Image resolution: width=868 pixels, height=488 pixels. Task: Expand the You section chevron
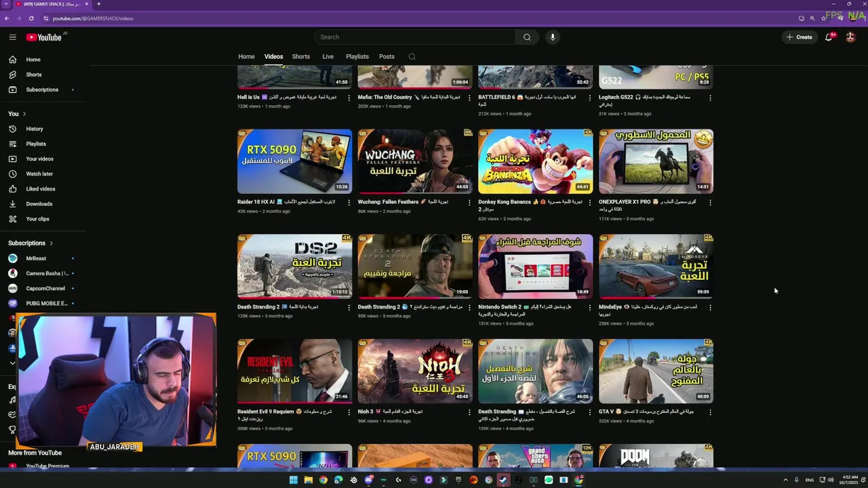[x=24, y=114]
